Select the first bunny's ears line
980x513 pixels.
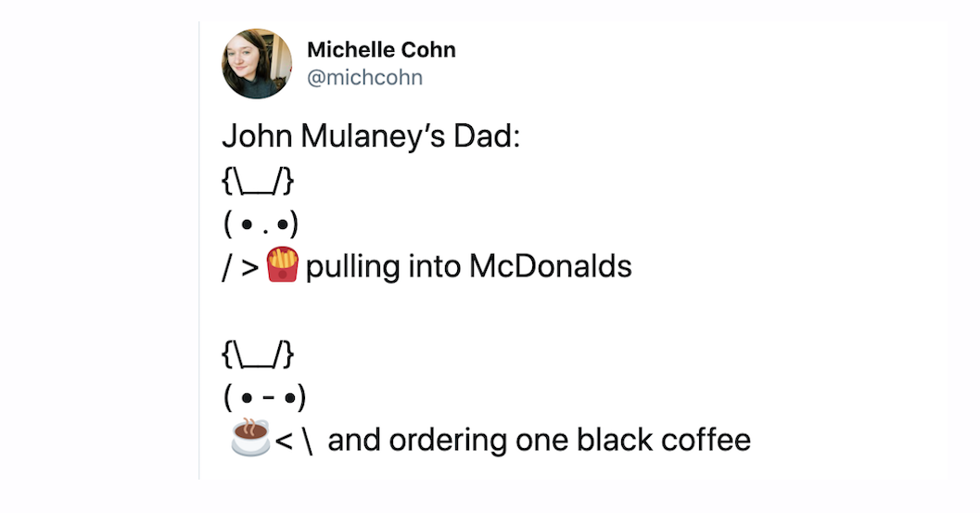coord(258,181)
